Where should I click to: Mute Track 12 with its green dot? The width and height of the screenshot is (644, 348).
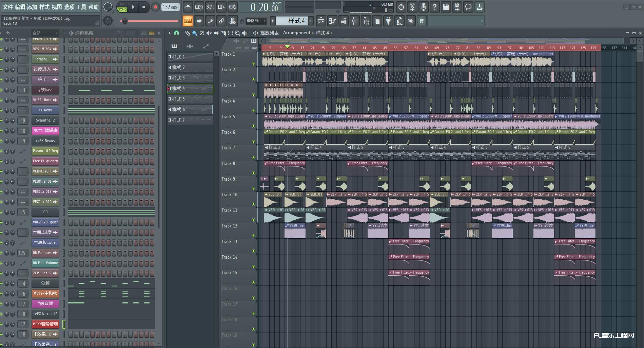[x=253, y=235]
